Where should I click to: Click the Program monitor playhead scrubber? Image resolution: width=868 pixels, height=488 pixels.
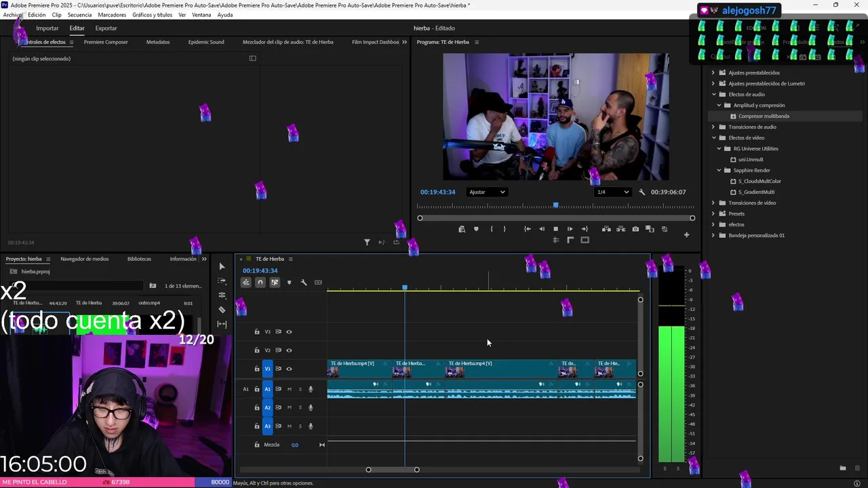(555, 205)
